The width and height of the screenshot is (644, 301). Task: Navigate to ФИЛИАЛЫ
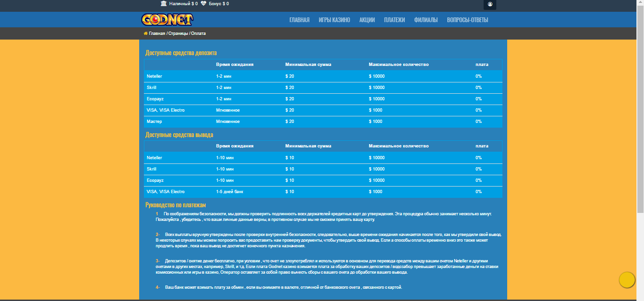click(x=426, y=20)
